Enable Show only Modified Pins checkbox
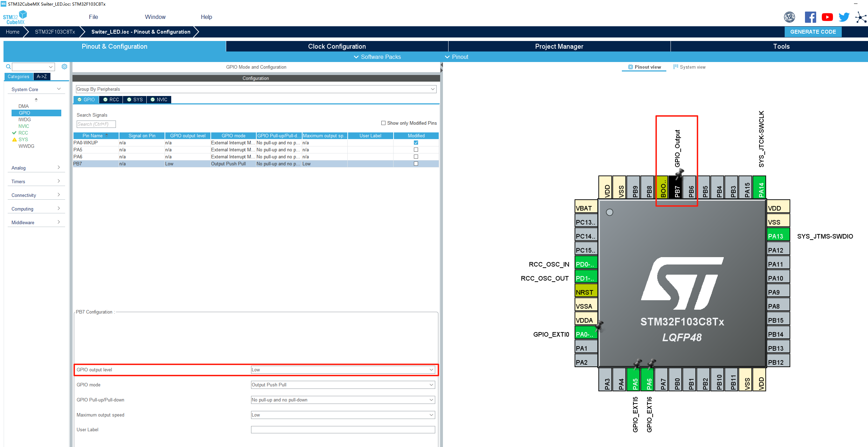This screenshot has height=447, width=868. tap(383, 123)
